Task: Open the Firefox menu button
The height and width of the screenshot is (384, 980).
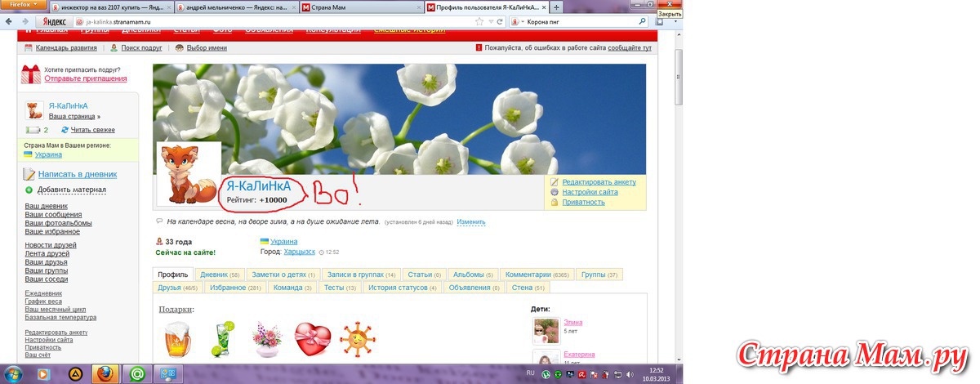Action: [23, 3]
